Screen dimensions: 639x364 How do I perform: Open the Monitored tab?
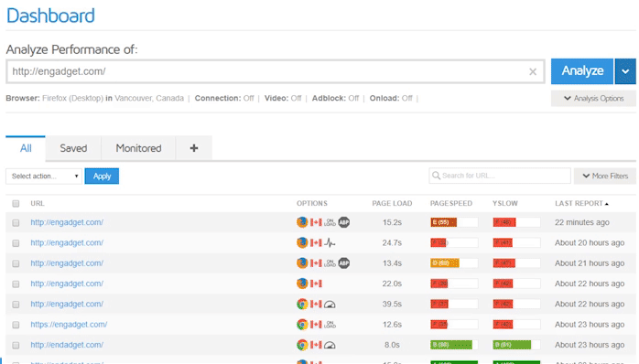point(138,148)
